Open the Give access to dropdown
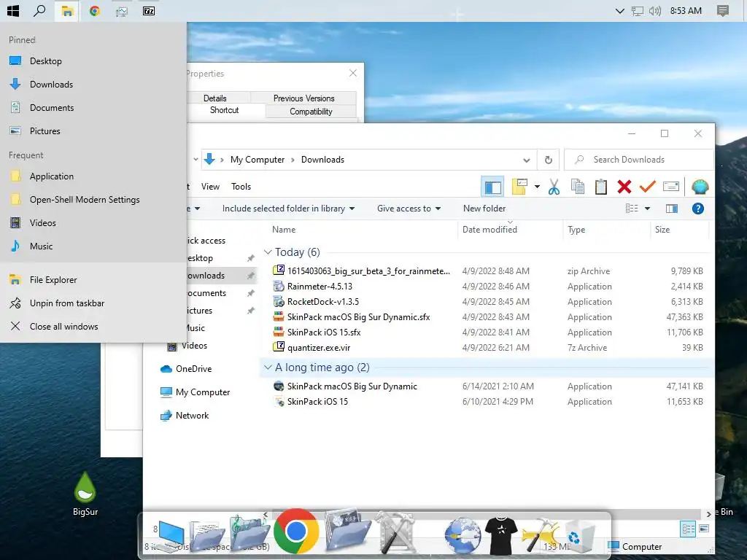Screen dimensions: 747x560 tap(409, 209)
